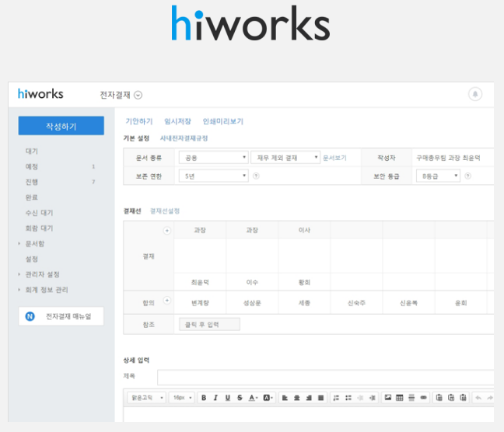The width and height of the screenshot is (504, 432).
Task: Open the B등급 security level dropdown
Action: [438, 176]
